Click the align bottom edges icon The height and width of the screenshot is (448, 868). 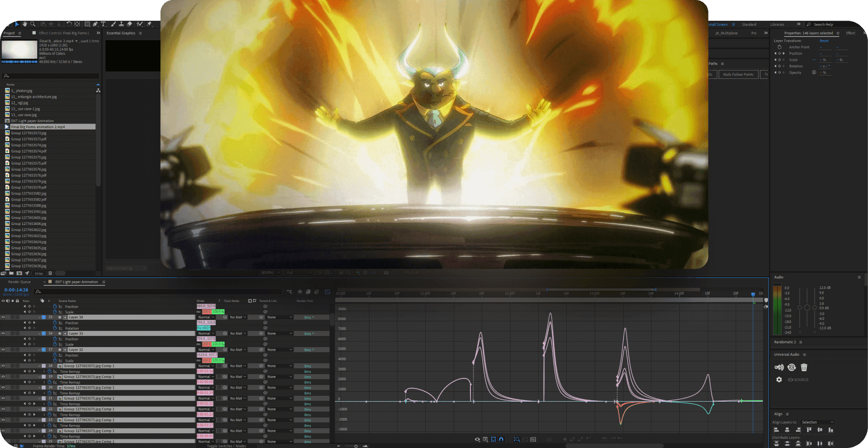[x=831, y=430]
